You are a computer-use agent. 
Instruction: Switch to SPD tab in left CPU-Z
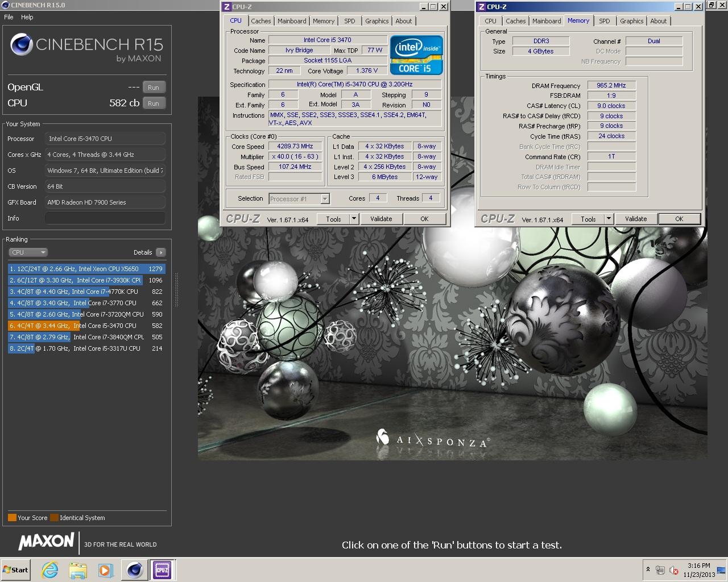point(350,21)
